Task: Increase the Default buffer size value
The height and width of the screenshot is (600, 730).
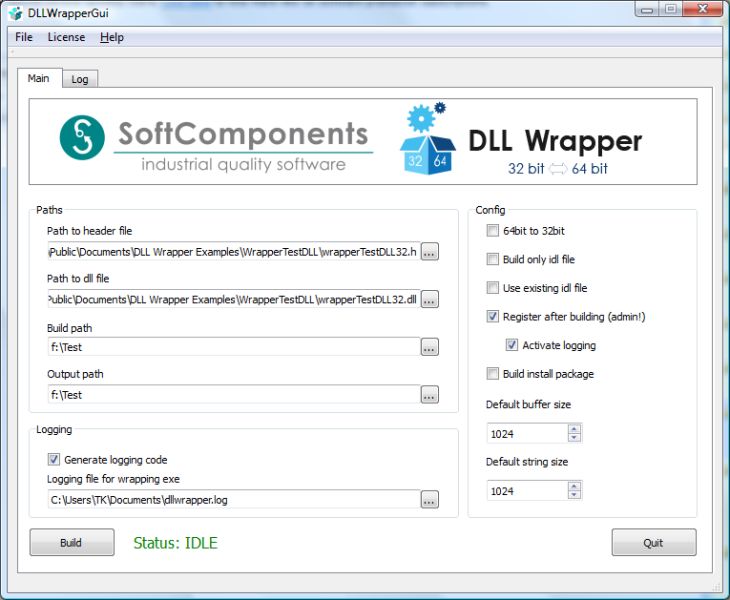Action: [x=574, y=429]
